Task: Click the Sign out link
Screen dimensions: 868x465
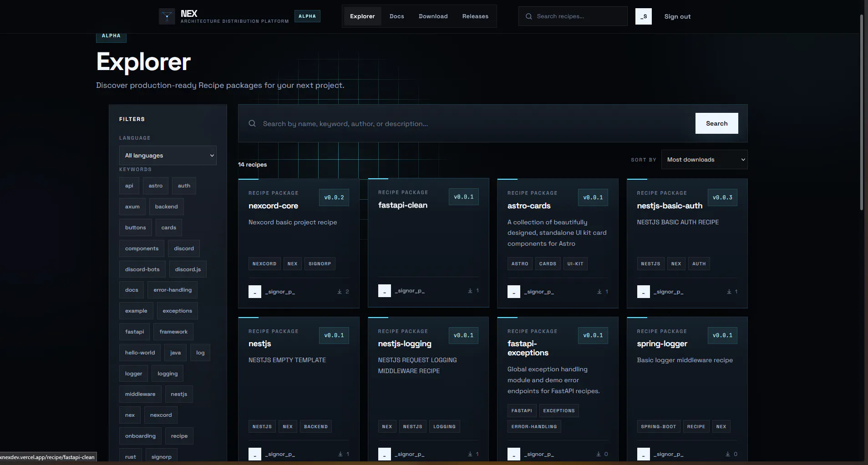Action: pyautogui.click(x=677, y=16)
